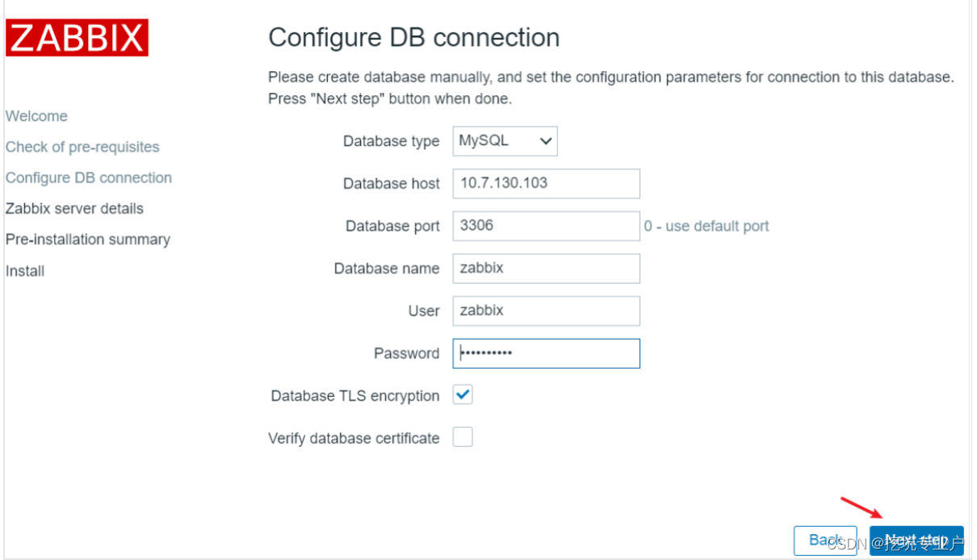Click inside the User field
The image size is (977, 560).
[x=546, y=311]
